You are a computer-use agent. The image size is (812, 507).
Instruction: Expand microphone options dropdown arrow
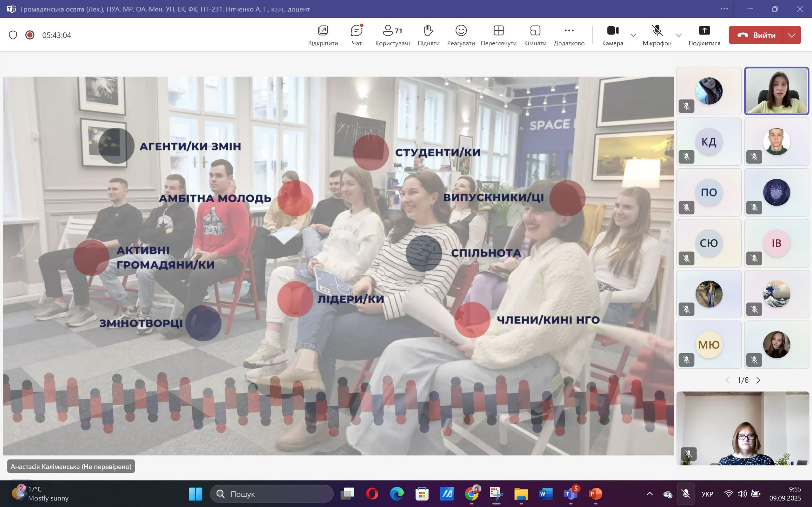(x=678, y=35)
